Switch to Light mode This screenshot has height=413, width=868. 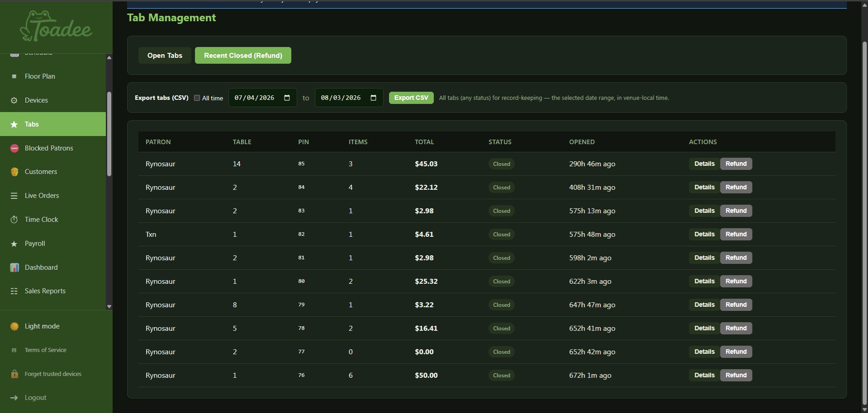(56, 326)
